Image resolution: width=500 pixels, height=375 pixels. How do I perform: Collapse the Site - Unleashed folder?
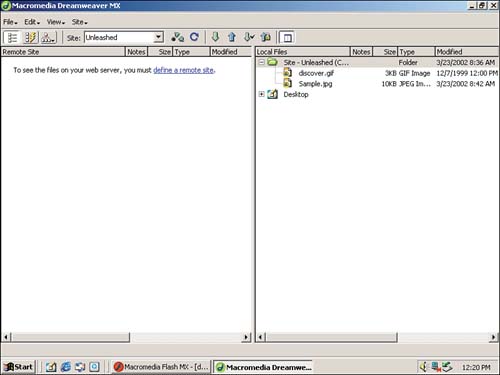click(262, 62)
